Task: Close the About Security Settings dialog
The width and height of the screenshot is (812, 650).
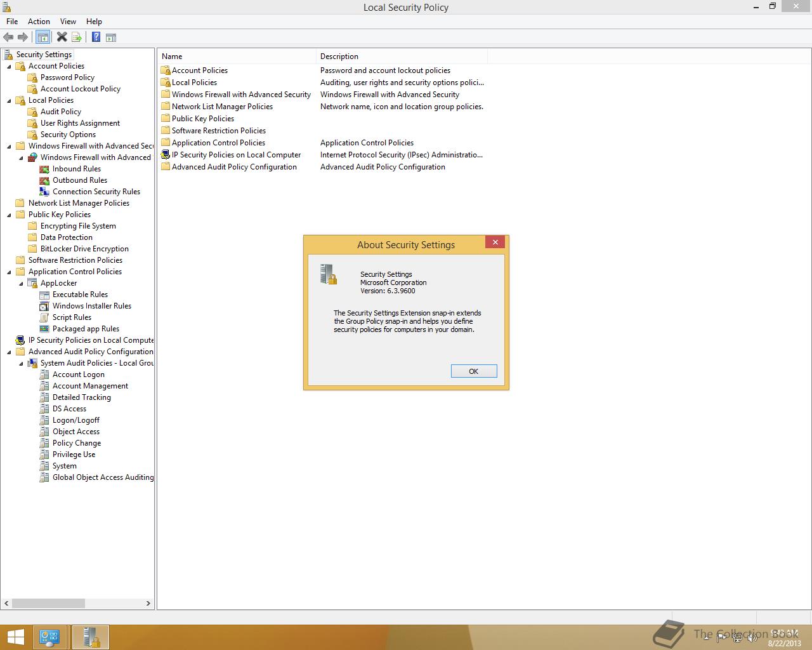Action: point(495,242)
